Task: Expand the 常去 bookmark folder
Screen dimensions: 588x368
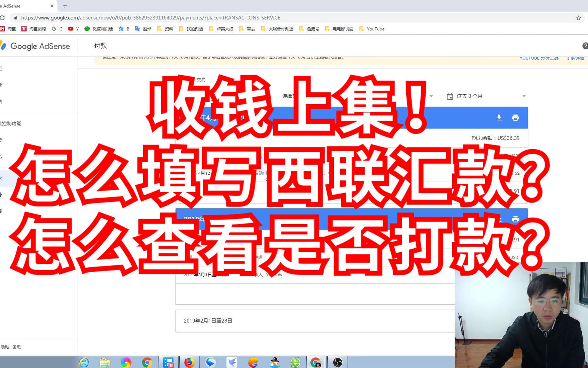Action: pos(247,29)
